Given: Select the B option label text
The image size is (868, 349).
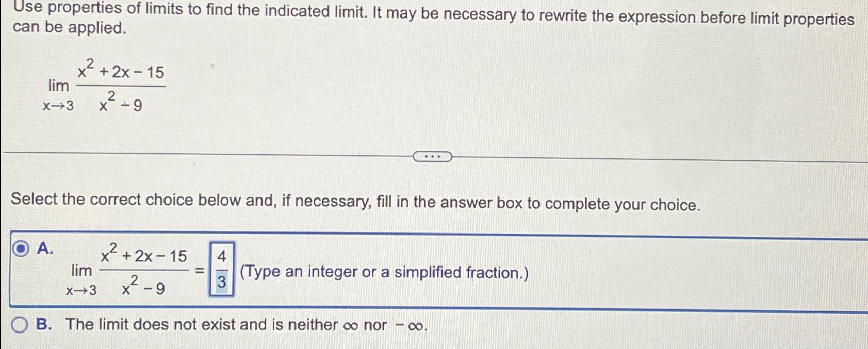Looking at the screenshot, I should pos(43,324).
